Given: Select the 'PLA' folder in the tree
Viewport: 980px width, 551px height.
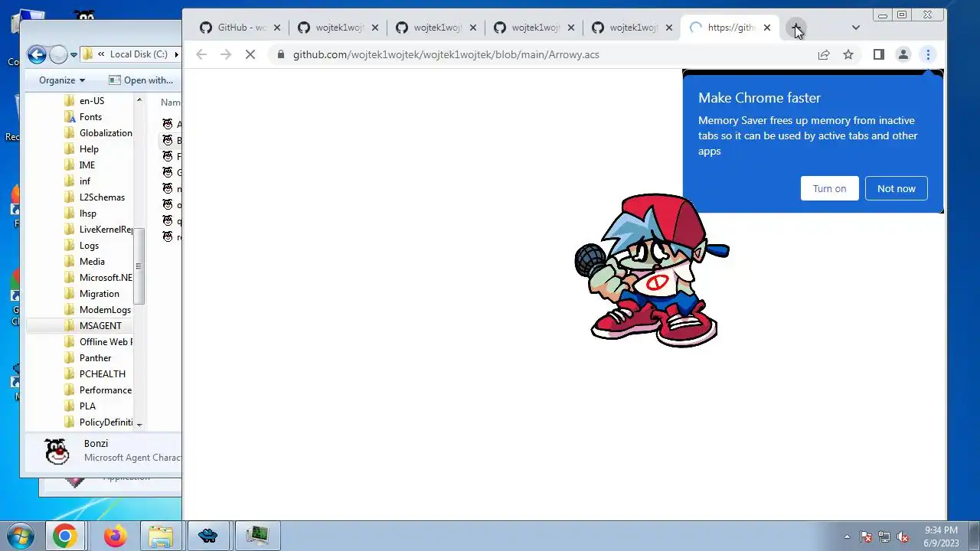Looking at the screenshot, I should pos(87,406).
